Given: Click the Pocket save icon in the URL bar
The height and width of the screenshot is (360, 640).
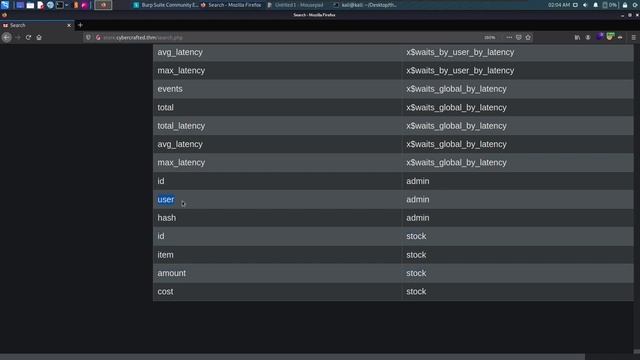Looking at the screenshot, I should (518, 37).
